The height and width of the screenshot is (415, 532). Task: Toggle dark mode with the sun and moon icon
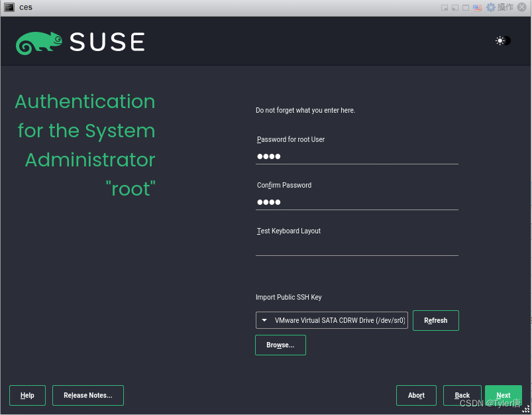(502, 40)
